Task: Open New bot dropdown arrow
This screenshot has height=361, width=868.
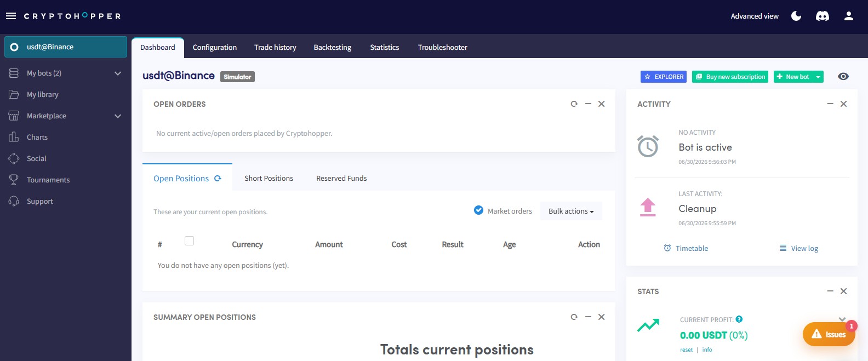Action: click(818, 77)
